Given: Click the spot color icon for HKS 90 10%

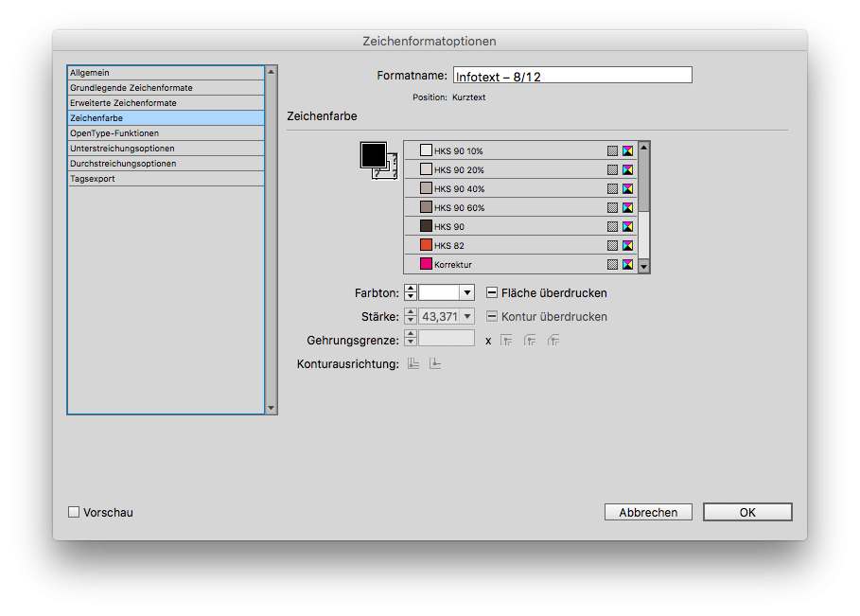Looking at the screenshot, I should click(x=613, y=150).
